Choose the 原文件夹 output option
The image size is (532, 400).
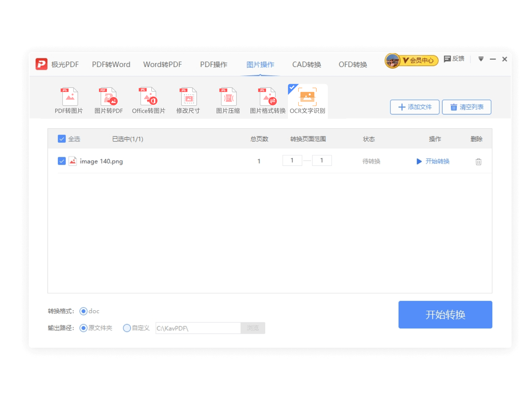[84, 328]
